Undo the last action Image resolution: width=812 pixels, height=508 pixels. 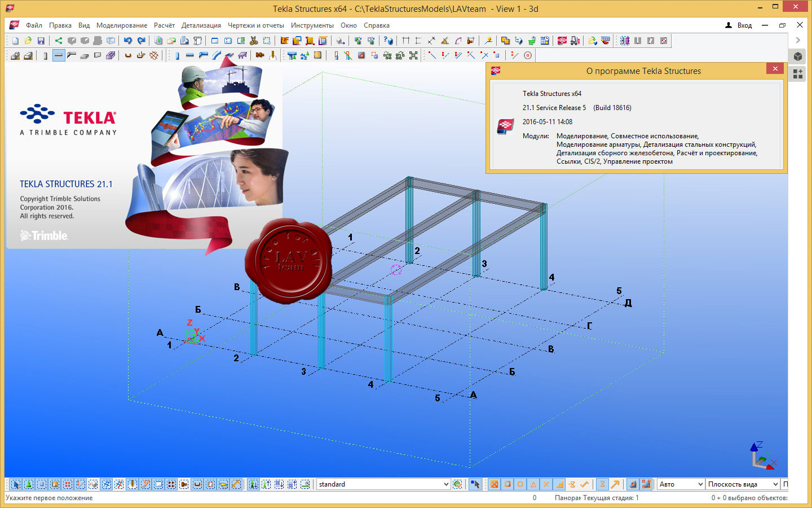[x=128, y=41]
